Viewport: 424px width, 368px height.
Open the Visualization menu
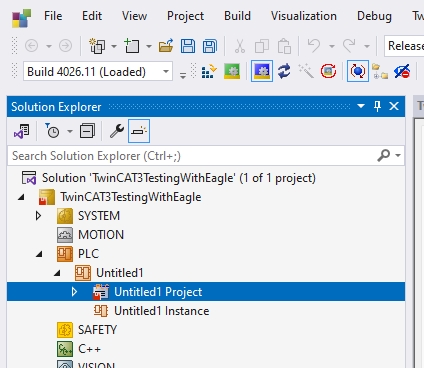tap(304, 16)
